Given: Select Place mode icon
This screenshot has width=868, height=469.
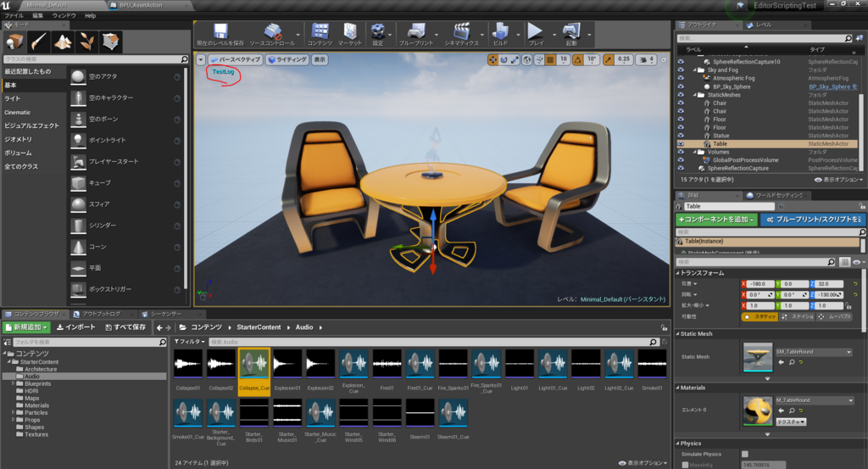Looking at the screenshot, I should click(x=14, y=42).
